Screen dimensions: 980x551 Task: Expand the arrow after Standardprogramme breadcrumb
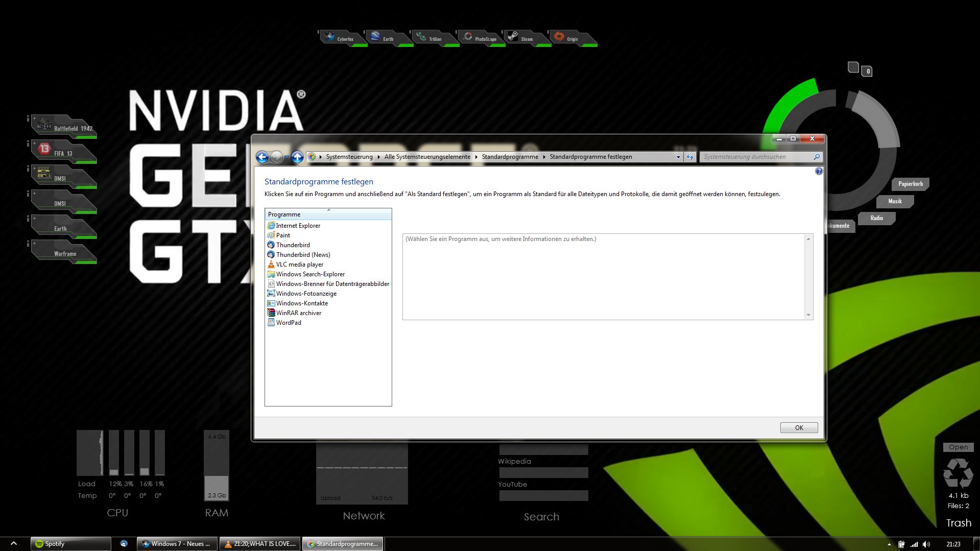[544, 157]
